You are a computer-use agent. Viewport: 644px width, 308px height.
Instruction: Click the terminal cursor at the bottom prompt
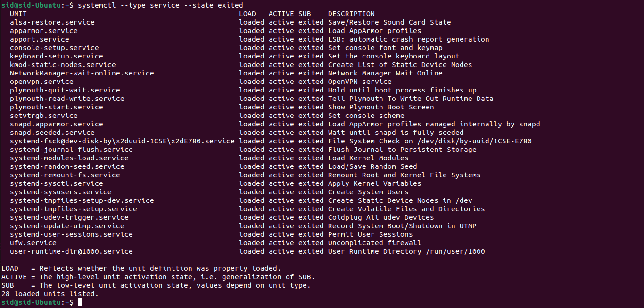[80, 302]
